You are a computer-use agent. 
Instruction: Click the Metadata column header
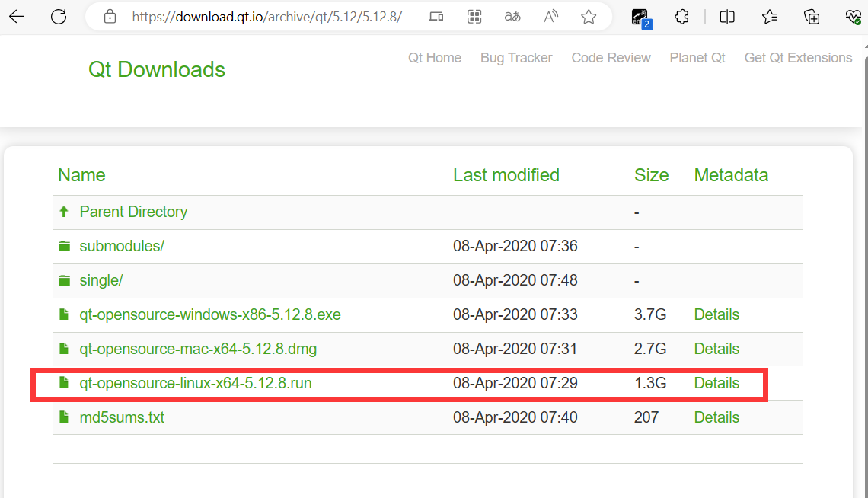[731, 175]
